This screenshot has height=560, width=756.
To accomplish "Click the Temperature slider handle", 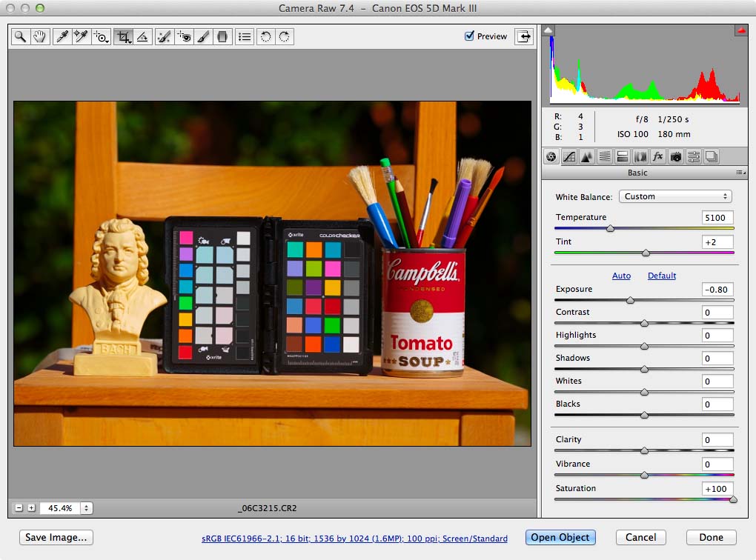I will coord(611,228).
